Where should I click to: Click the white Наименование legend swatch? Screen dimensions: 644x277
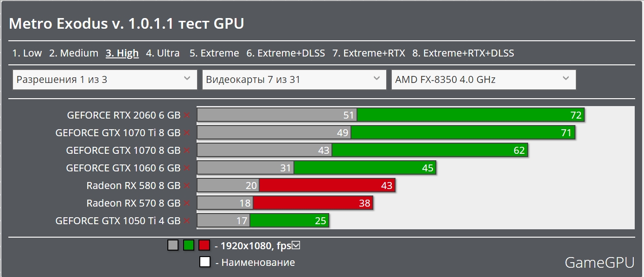(205, 262)
